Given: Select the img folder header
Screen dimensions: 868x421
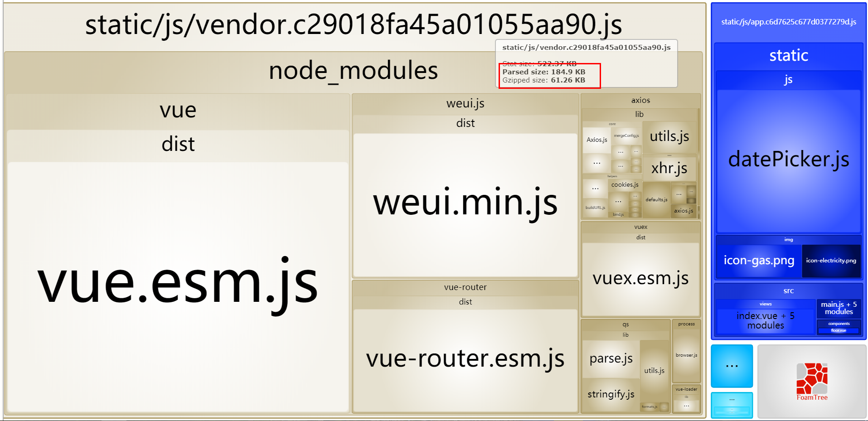Looking at the screenshot, I should tap(789, 240).
